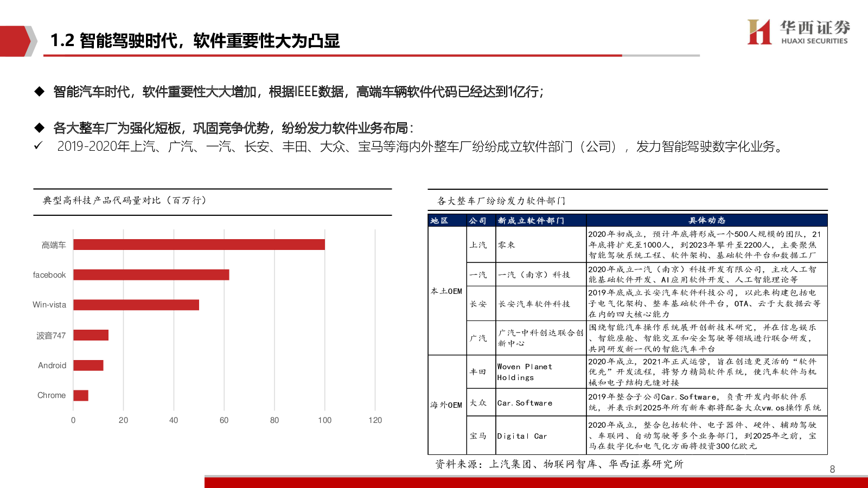The image size is (868, 488).
Task: Click the x-axis value '100'
Action: 325,420
